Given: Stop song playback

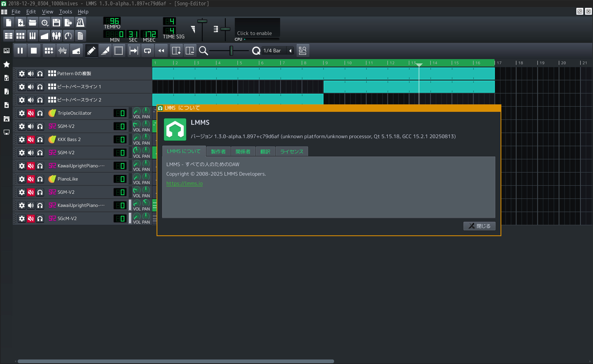Looking at the screenshot, I should [34, 51].
